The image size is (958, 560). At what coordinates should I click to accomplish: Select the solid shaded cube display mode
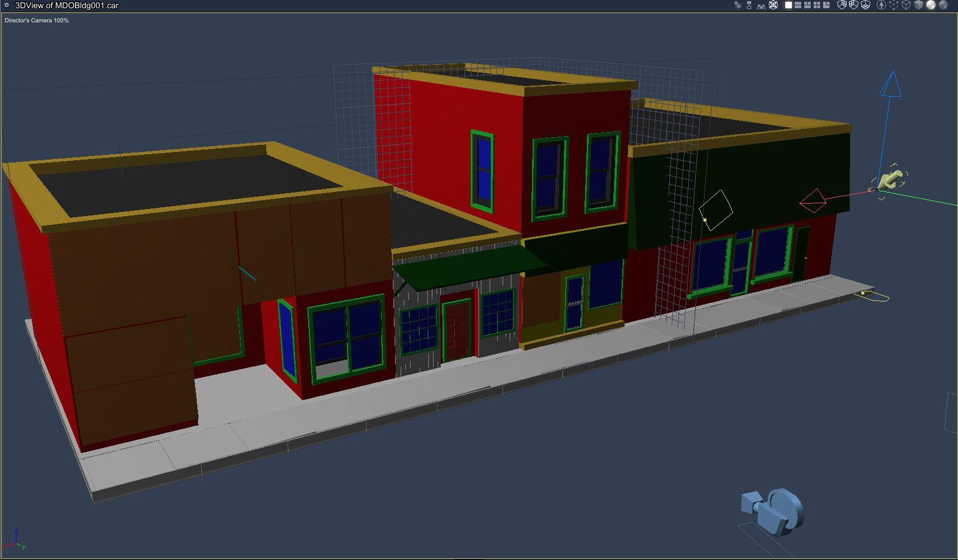tap(919, 5)
